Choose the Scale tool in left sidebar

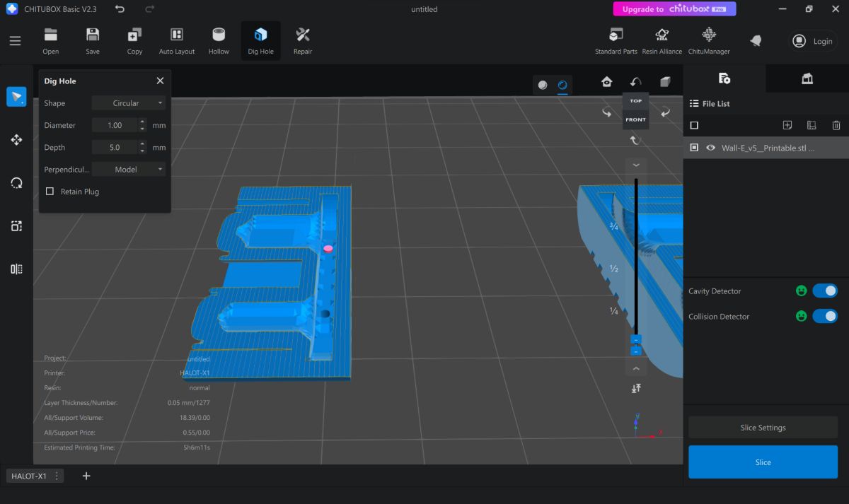click(16, 226)
